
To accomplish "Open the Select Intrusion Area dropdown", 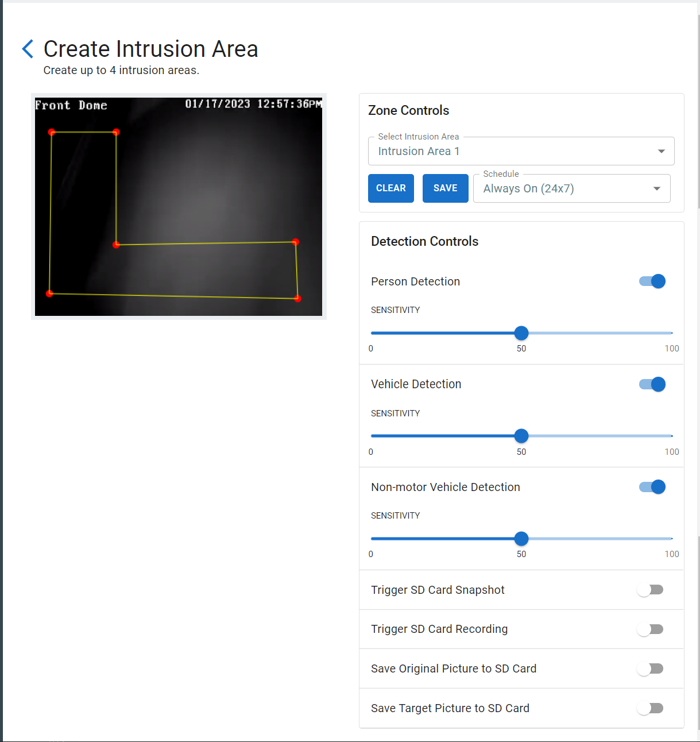I will point(521,151).
